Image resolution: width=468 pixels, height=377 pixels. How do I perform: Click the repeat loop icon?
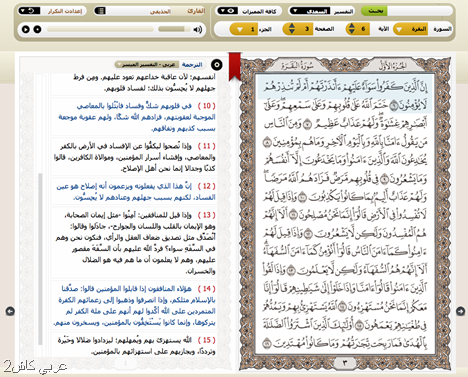coord(32,11)
